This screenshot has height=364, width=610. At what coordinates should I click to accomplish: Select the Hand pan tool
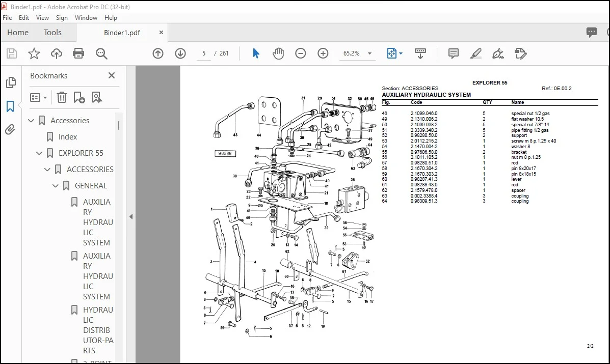(x=278, y=53)
